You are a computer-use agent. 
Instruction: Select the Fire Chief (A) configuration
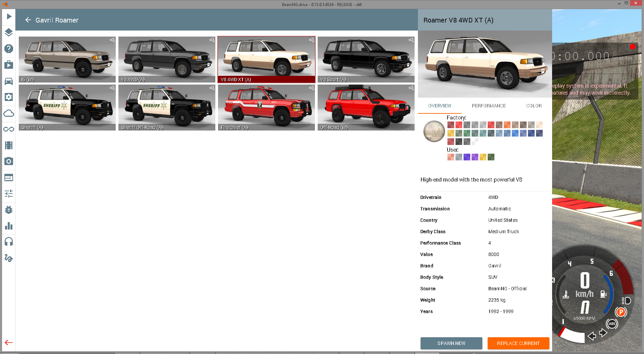pyautogui.click(x=266, y=108)
